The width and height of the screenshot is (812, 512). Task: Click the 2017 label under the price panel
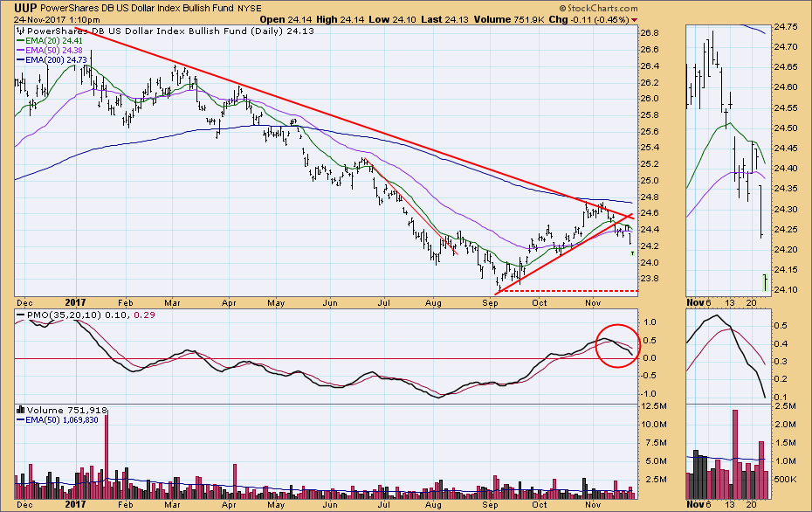pos(76,302)
